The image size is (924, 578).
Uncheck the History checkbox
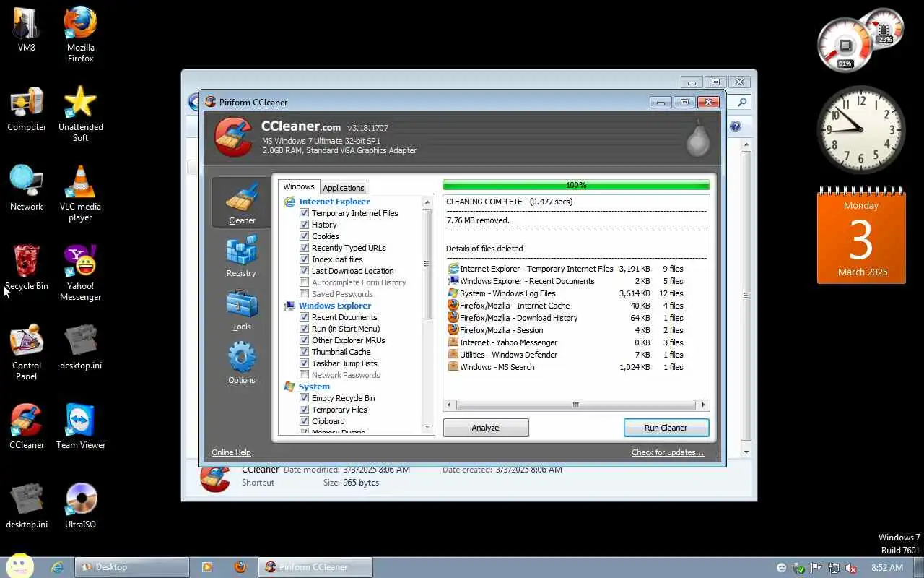304,225
